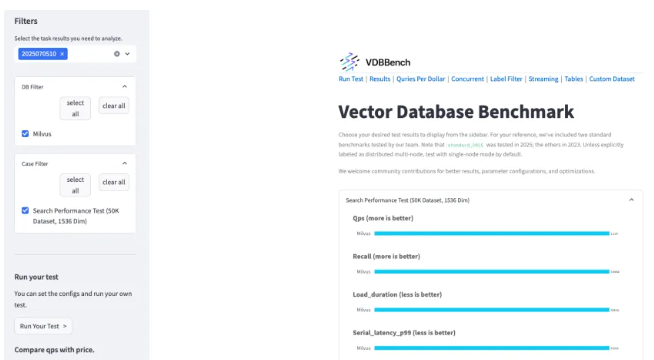Screen dimensions: 654x360
Task: Collapse the Case Filter section
Action: 124,163
